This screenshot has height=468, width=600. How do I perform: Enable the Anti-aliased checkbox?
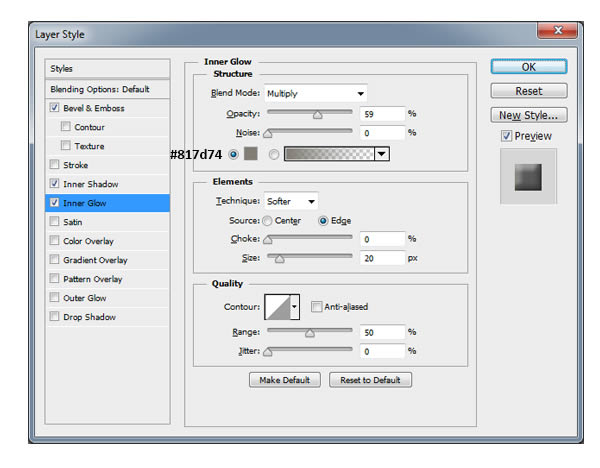tap(316, 307)
